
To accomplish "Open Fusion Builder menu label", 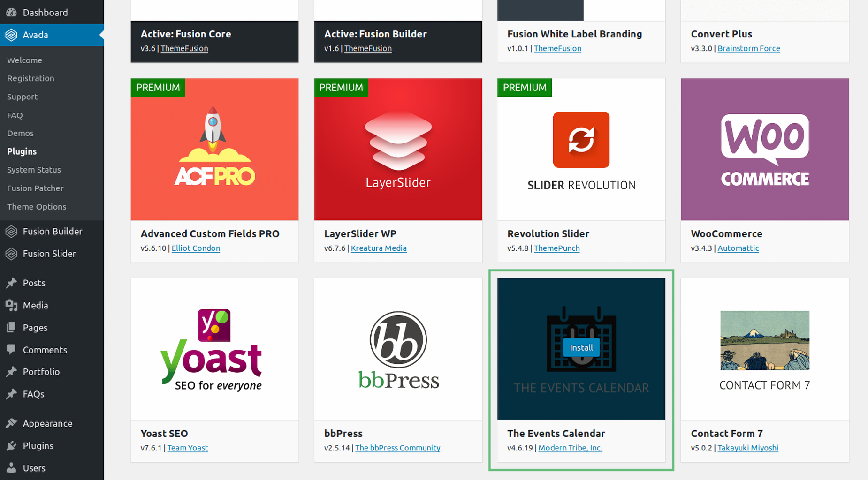I will click(53, 232).
